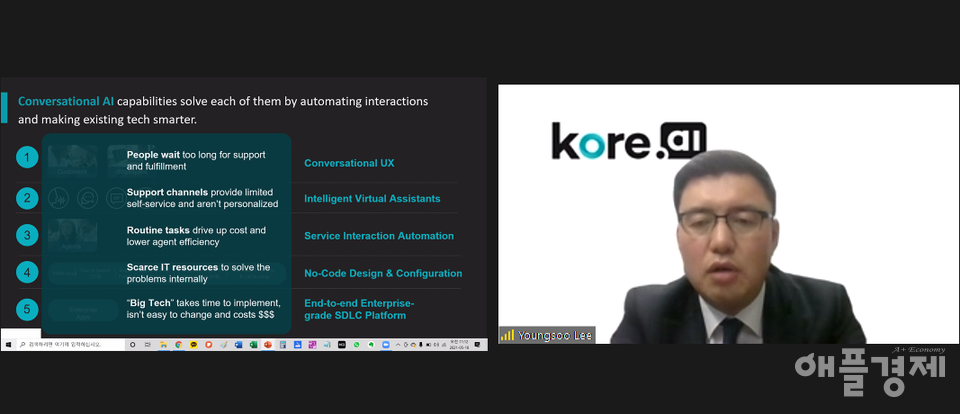Open the Calculator app in taskbar
This screenshot has width=960, height=414.
[283, 344]
